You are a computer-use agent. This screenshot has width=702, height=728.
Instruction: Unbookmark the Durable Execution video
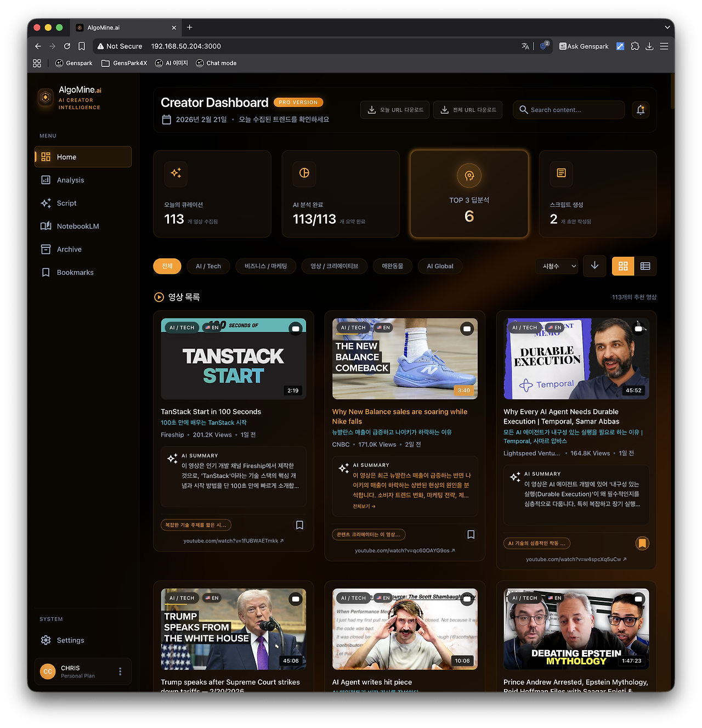tap(642, 543)
